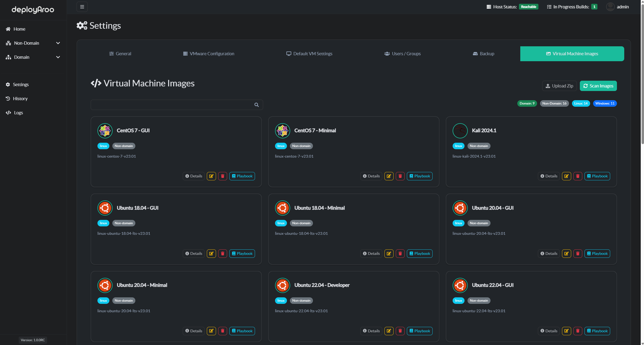This screenshot has height=345, width=644.
Task: Click the Scan Images button
Action: (599, 86)
